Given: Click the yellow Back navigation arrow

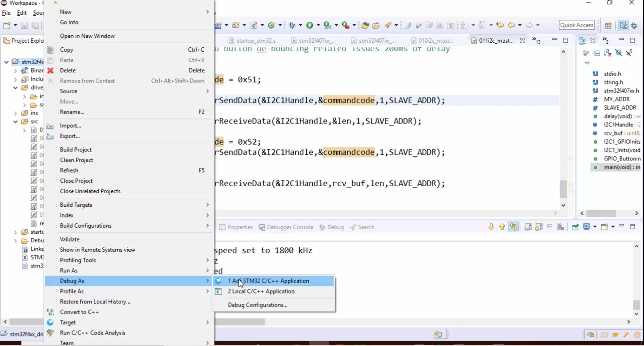Looking at the screenshot, I should pos(511,25).
